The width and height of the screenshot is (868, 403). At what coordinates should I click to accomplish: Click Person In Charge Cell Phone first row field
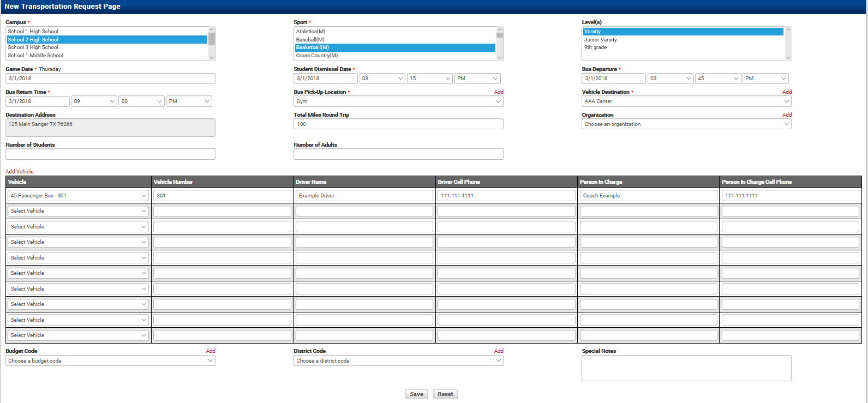791,196
